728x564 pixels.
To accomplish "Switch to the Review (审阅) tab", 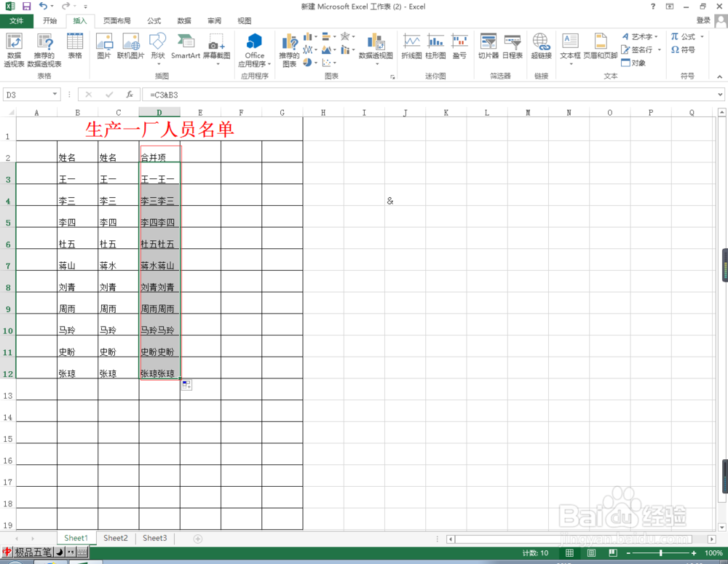I will pos(215,21).
